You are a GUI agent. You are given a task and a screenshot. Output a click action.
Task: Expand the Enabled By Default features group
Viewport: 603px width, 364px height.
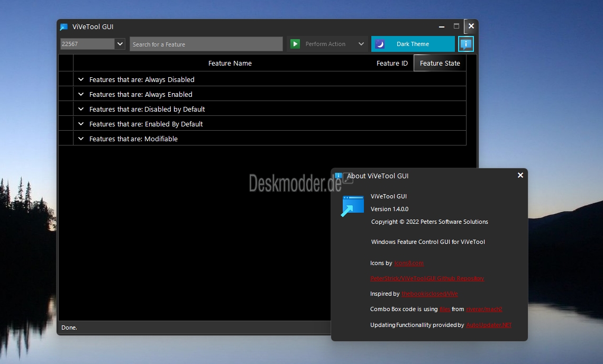pyautogui.click(x=81, y=124)
